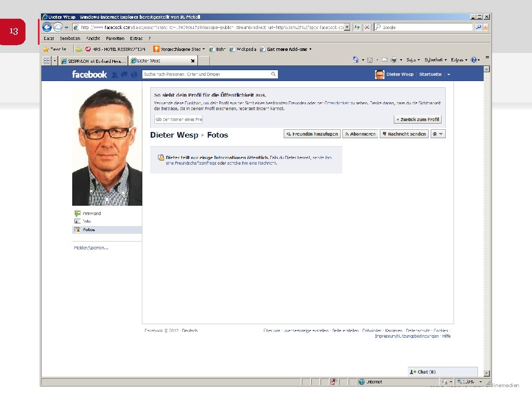Open the Favoriten menu in menu bar
The height and width of the screenshot is (399, 532).
coord(115,38)
